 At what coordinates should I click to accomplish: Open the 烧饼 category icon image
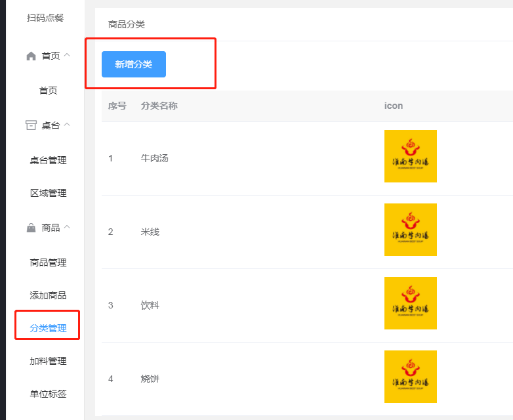coord(411,377)
